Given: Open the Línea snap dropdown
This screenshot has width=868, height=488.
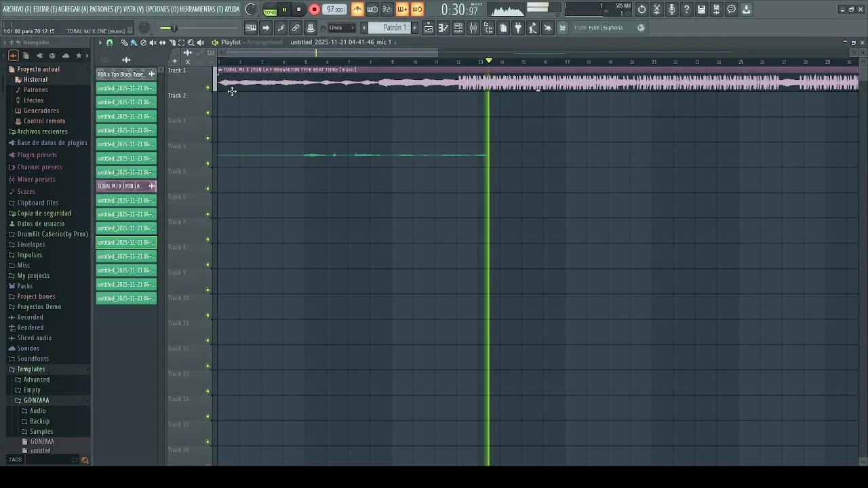Looking at the screenshot, I should tap(342, 28).
